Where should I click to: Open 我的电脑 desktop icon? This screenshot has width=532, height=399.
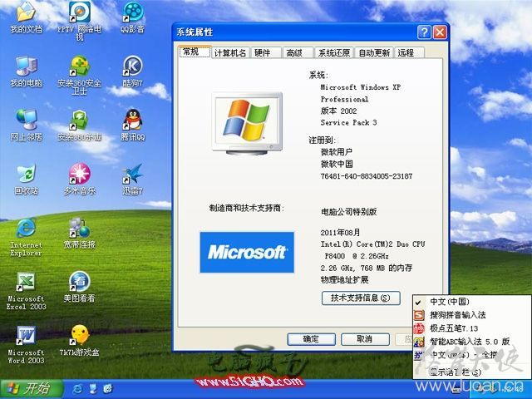pyautogui.click(x=26, y=72)
